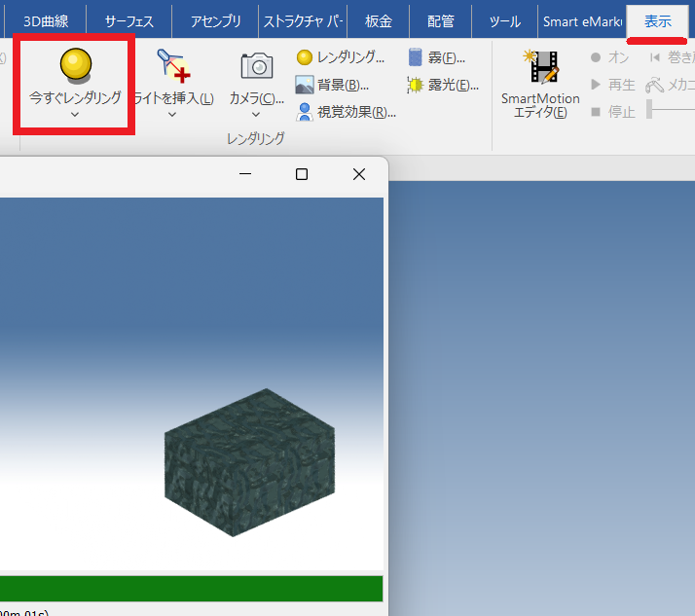
Task: Open 背景(B) background settings
Action: [333, 85]
